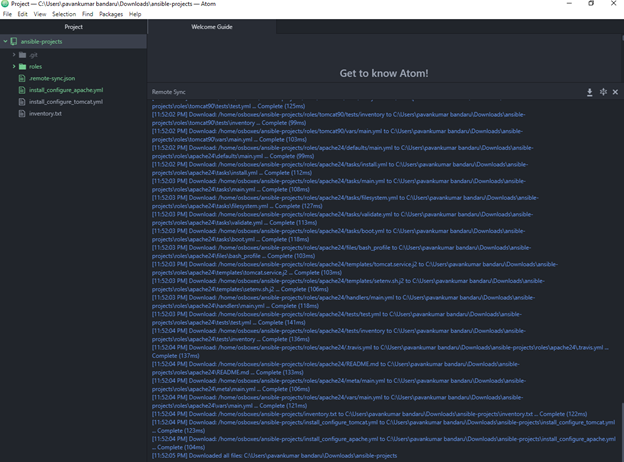Open .remote-sync.json in the tree
The height and width of the screenshot is (462, 624).
click(52, 78)
